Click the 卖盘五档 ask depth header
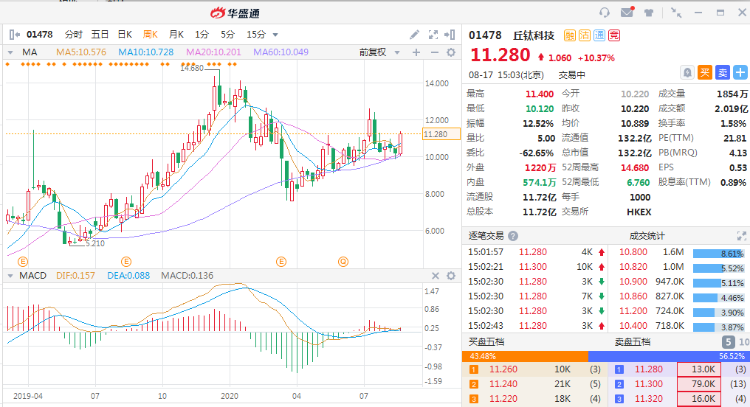 [x=632, y=342]
